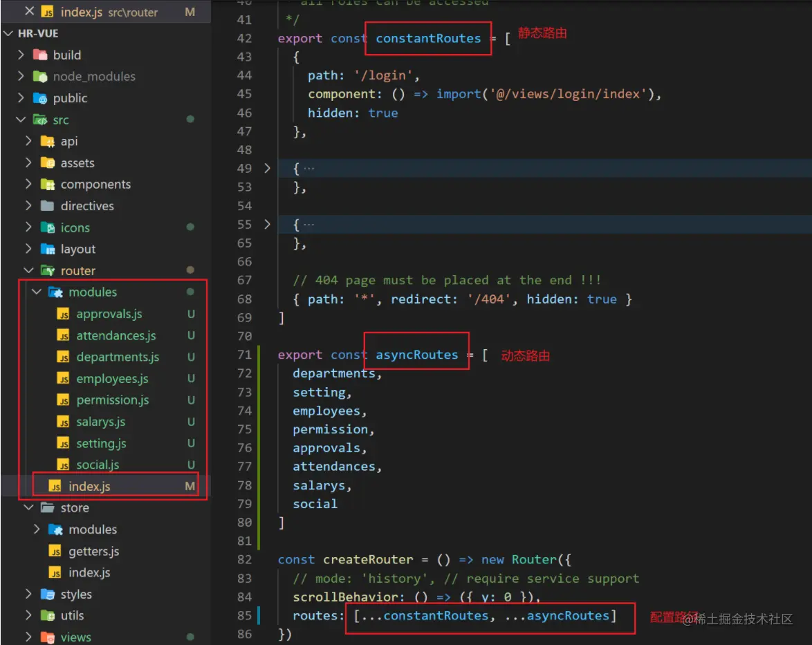The image size is (812, 645).
Task: Unfold the code block at line 55
Action: [x=267, y=224]
